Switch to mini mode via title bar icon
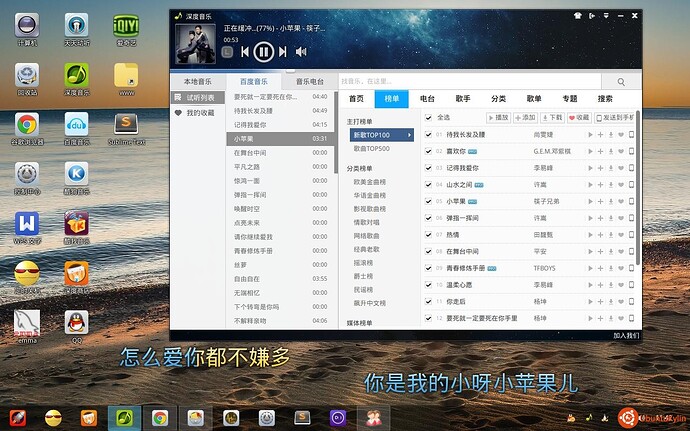The height and width of the screenshot is (431, 690). coord(592,15)
